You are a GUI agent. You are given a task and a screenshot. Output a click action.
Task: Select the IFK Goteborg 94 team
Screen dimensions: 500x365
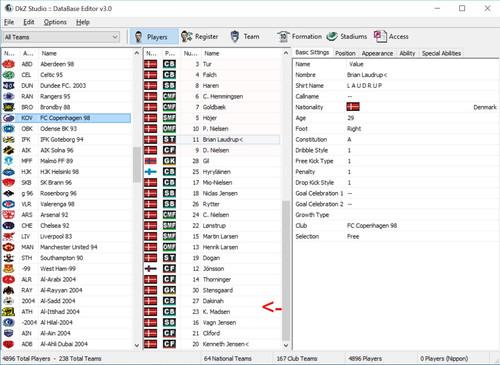66,140
